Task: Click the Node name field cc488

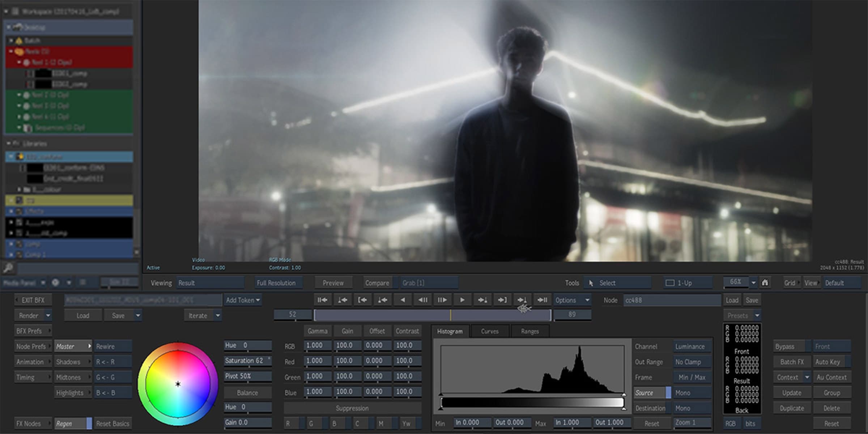Action: tap(671, 300)
